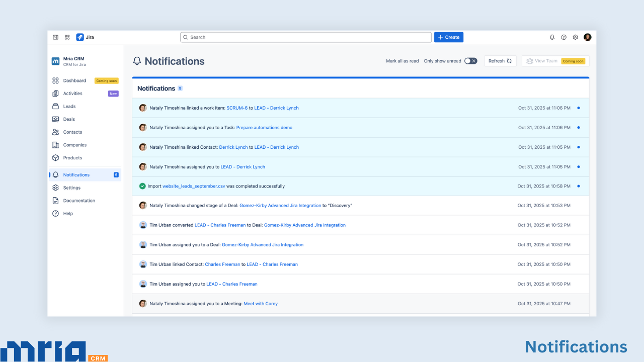Click the green success check on the import row
644x362 pixels.
click(x=142, y=186)
